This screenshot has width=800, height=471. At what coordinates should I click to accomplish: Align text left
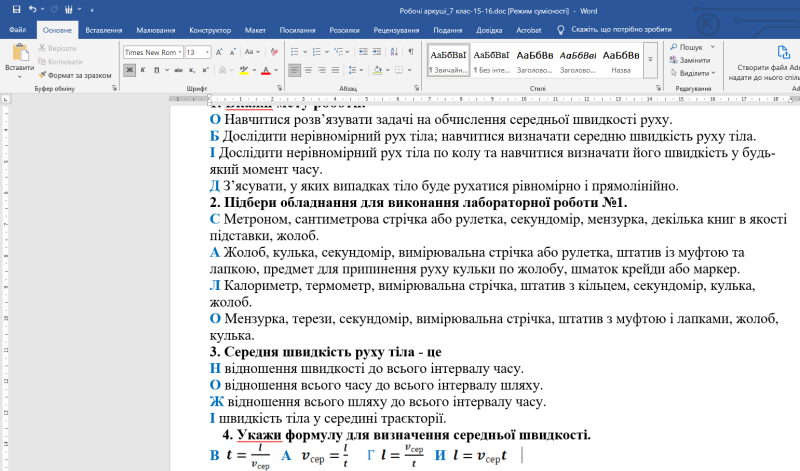pos(294,70)
